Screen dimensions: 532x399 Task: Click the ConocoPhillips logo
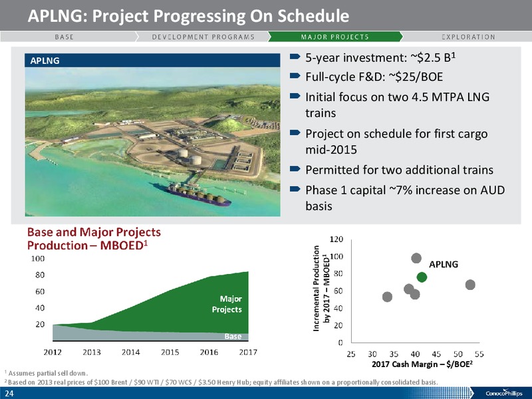(504, 393)
